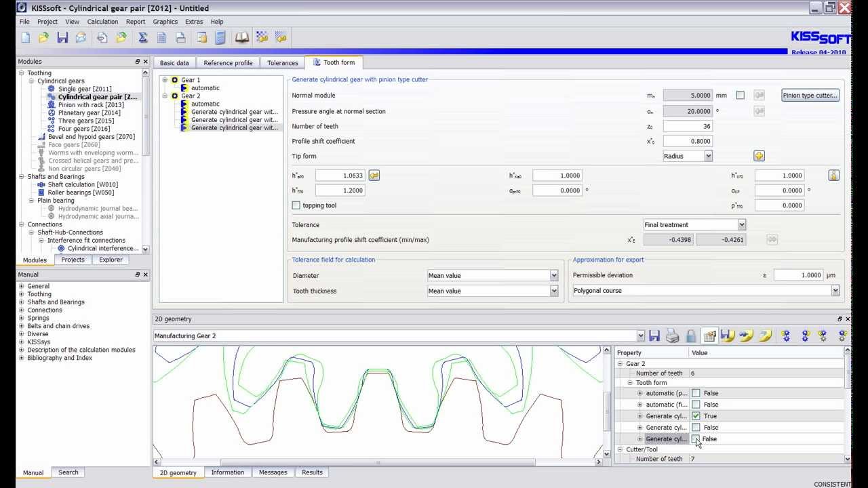The width and height of the screenshot is (868, 488).
Task: Switch to the Reference profile tab
Action: tap(228, 63)
